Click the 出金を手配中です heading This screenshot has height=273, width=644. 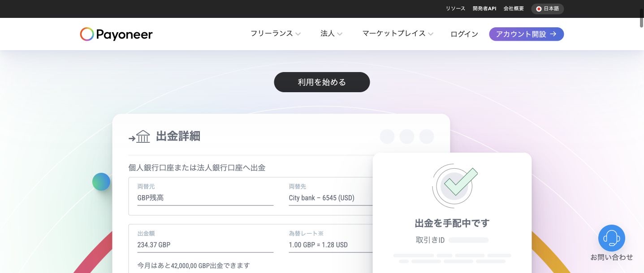(452, 223)
